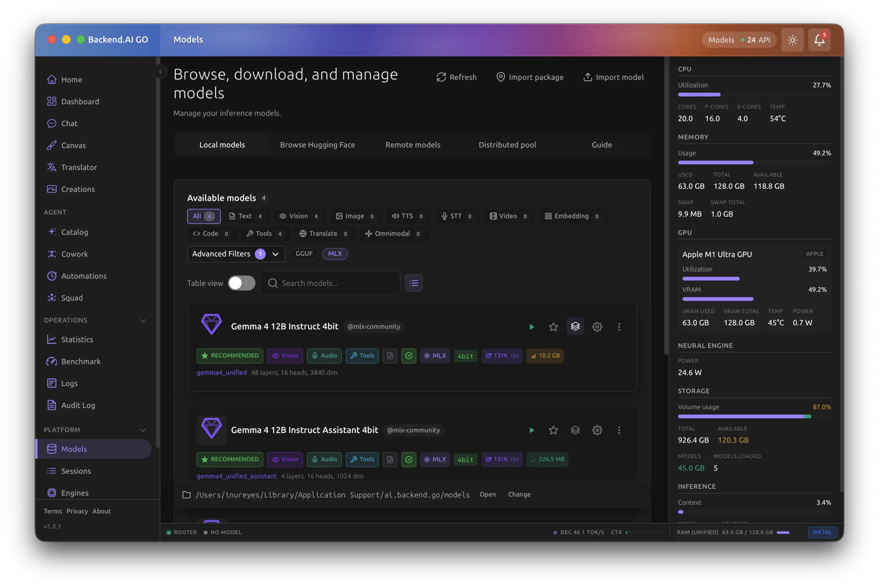This screenshot has width=879, height=588.
Task: Open the Guide tab
Action: click(602, 145)
